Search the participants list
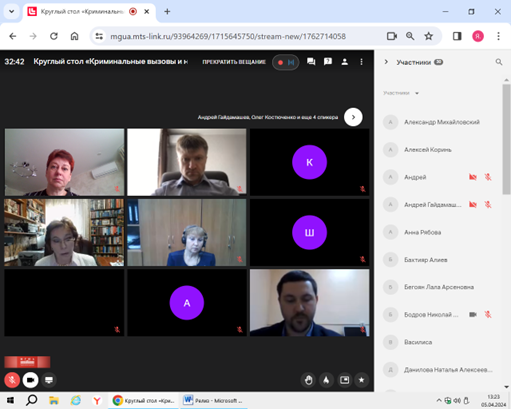Viewport: 511px width, 409px height. [499, 62]
